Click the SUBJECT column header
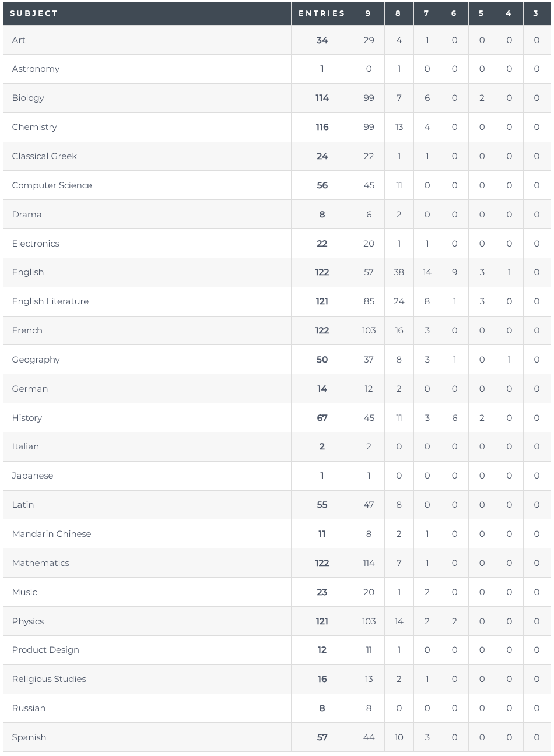 click(x=34, y=13)
